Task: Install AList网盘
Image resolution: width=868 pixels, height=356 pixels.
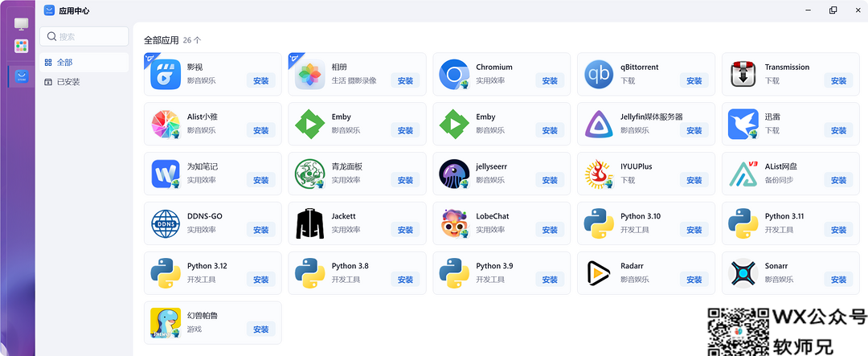Action: pos(838,181)
